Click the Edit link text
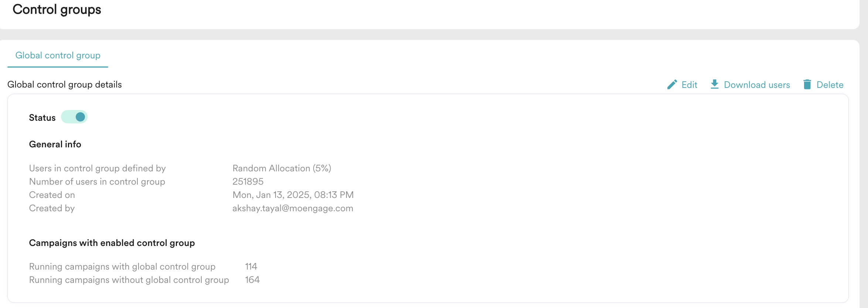 pos(689,85)
